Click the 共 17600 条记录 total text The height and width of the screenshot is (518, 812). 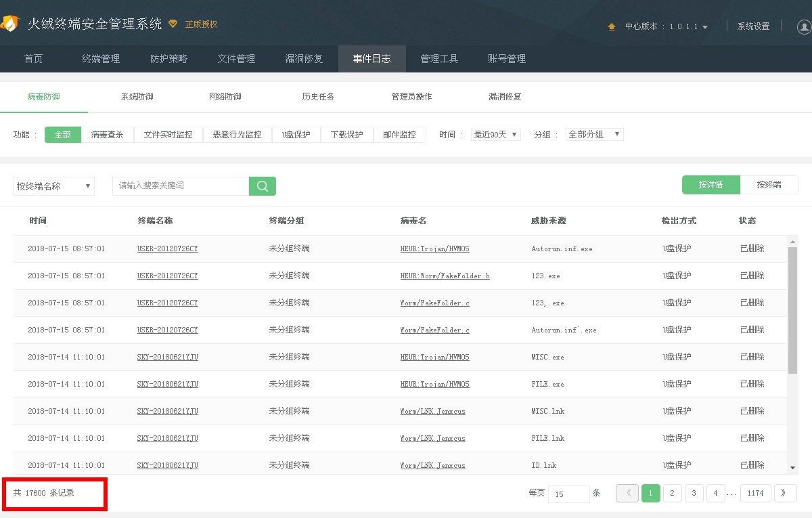tap(44, 494)
